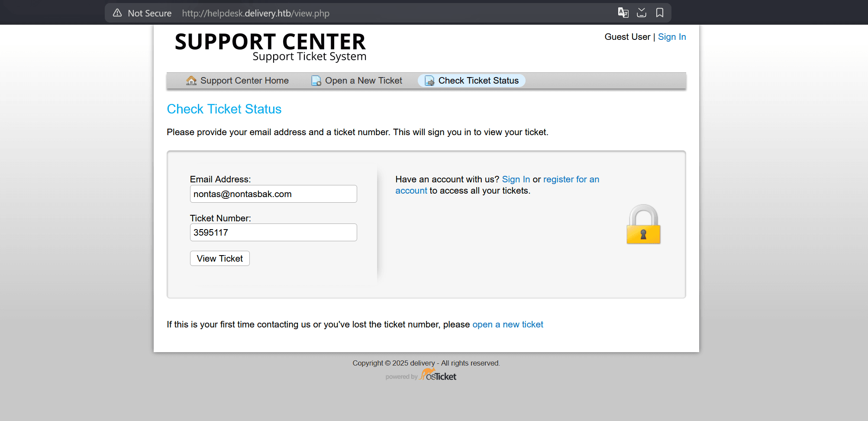Viewport: 868px width, 421px height.
Task: Follow the register for an account link
Action: pyautogui.click(x=571, y=179)
